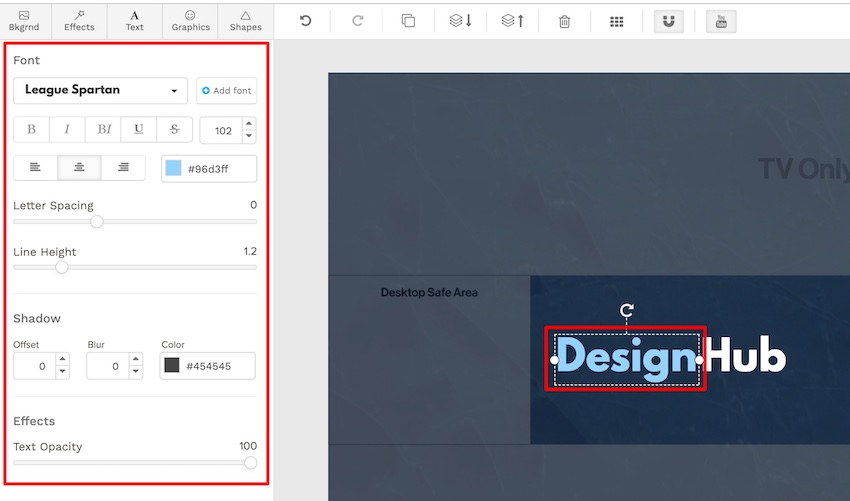This screenshot has height=501, width=850.
Task: Toggle underline U button
Action: (139, 129)
